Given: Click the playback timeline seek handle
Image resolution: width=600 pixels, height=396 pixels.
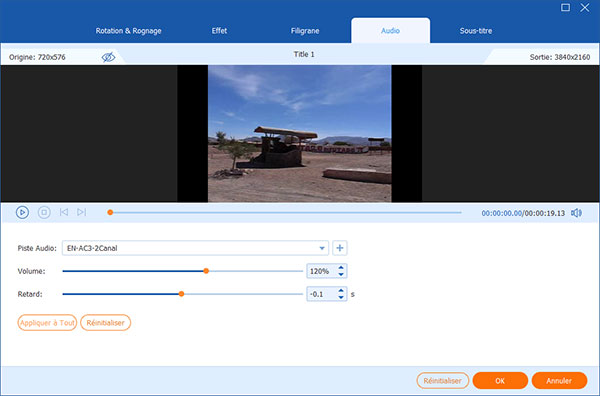Looking at the screenshot, I should 110,212.
